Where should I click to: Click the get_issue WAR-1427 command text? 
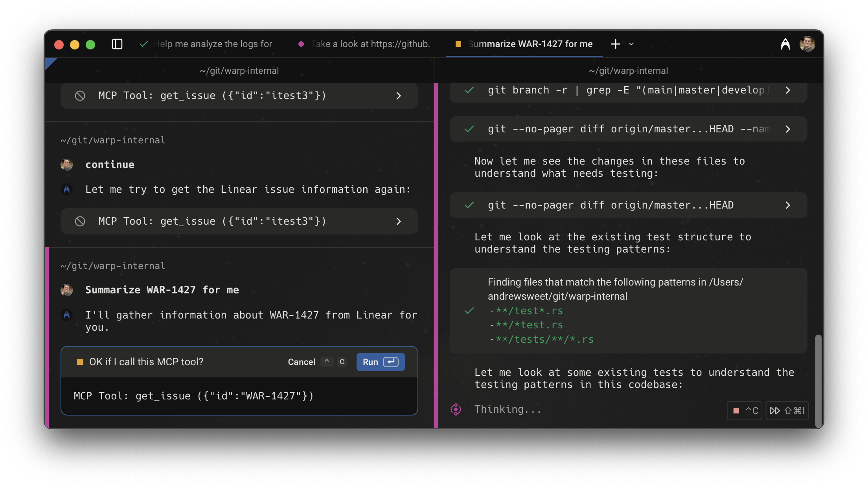click(x=193, y=396)
